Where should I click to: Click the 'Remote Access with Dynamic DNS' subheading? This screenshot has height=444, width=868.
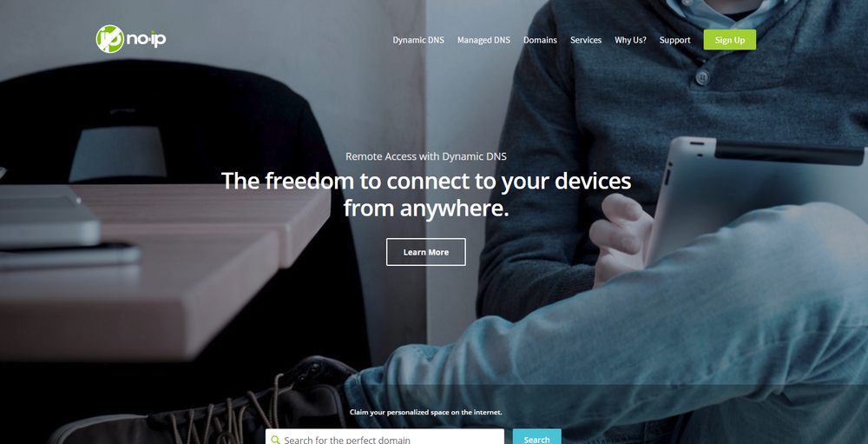click(426, 156)
